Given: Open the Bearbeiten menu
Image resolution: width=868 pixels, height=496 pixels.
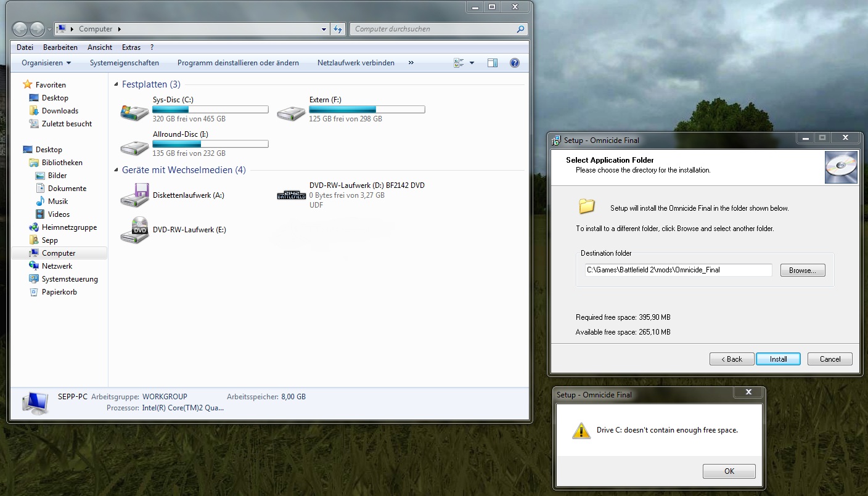Looking at the screenshot, I should point(60,47).
